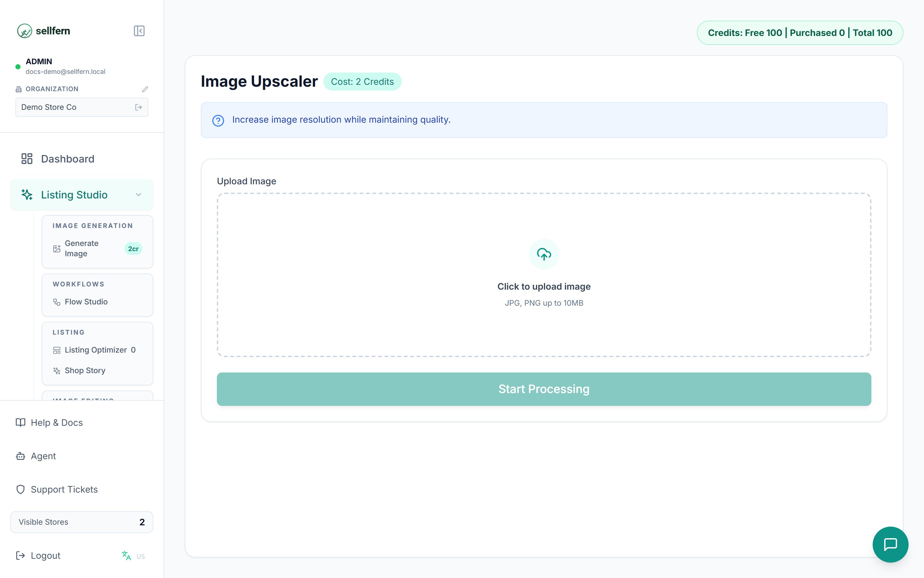Open Listing Optimizer
The image size is (924, 578).
[x=97, y=350]
